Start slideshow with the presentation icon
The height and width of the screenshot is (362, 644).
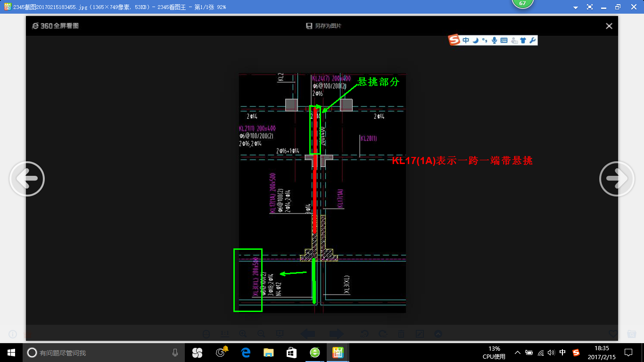click(280, 334)
